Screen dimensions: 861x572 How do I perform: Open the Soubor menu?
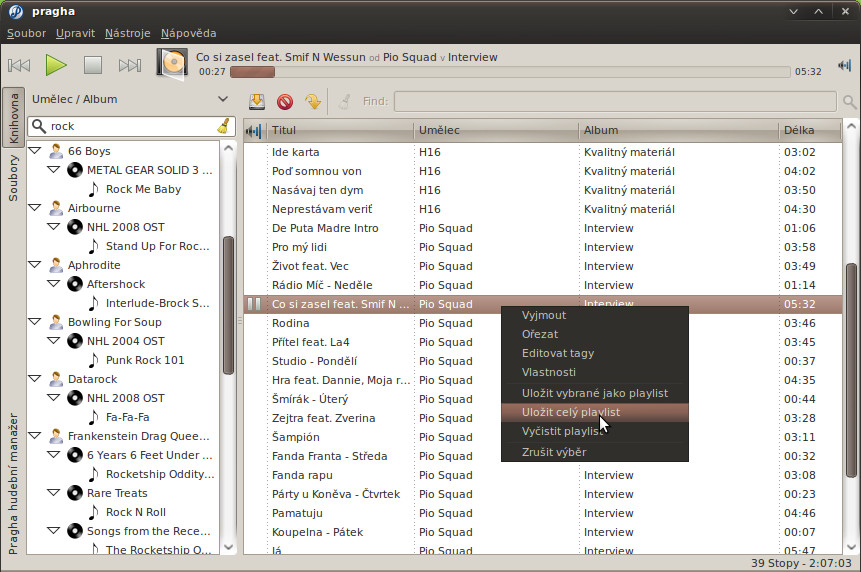(x=26, y=33)
